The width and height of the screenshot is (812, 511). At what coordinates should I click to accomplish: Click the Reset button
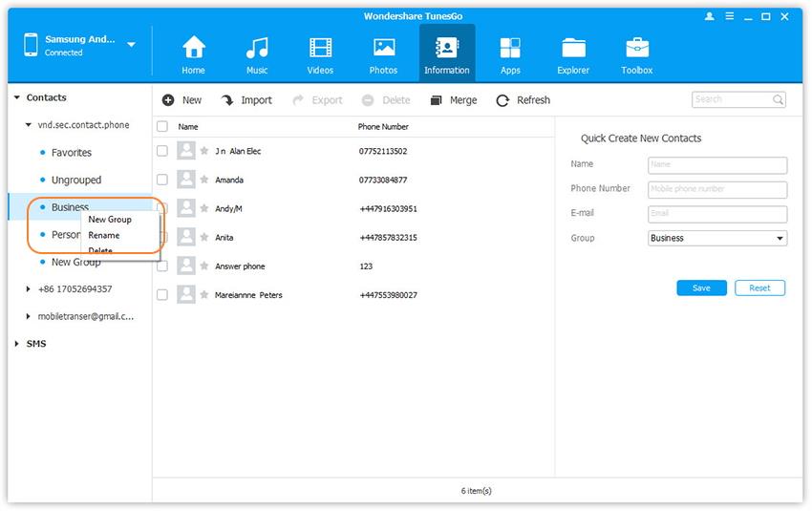pyautogui.click(x=759, y=288)
